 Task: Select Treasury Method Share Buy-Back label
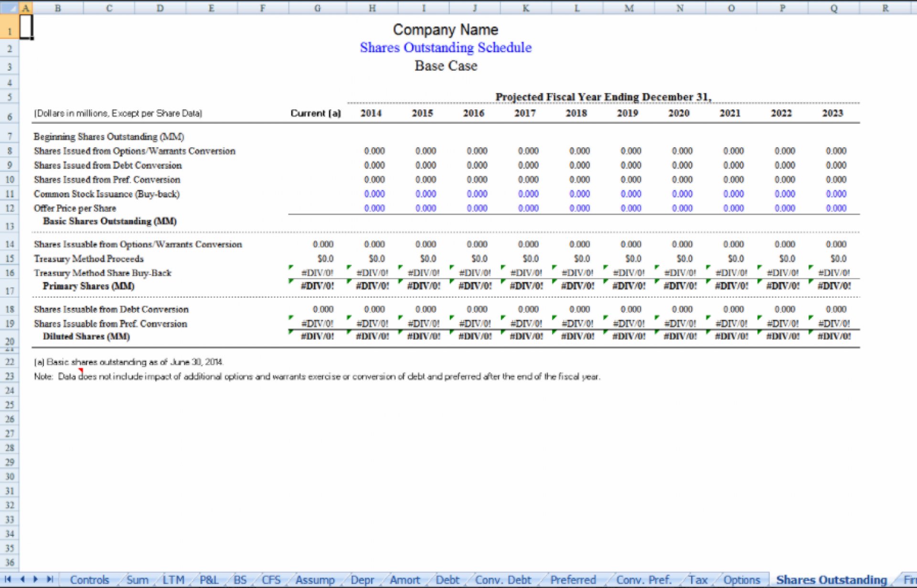pyautogui.click(x=103, y=273)
